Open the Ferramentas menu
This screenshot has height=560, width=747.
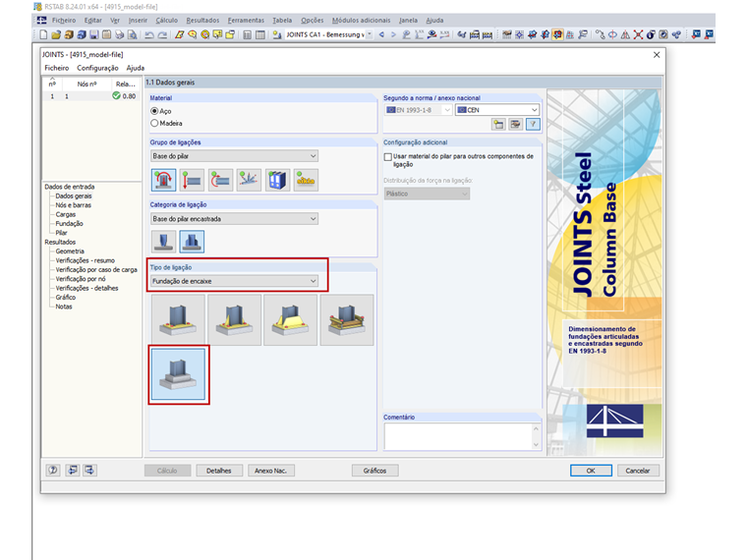(246, 21)
